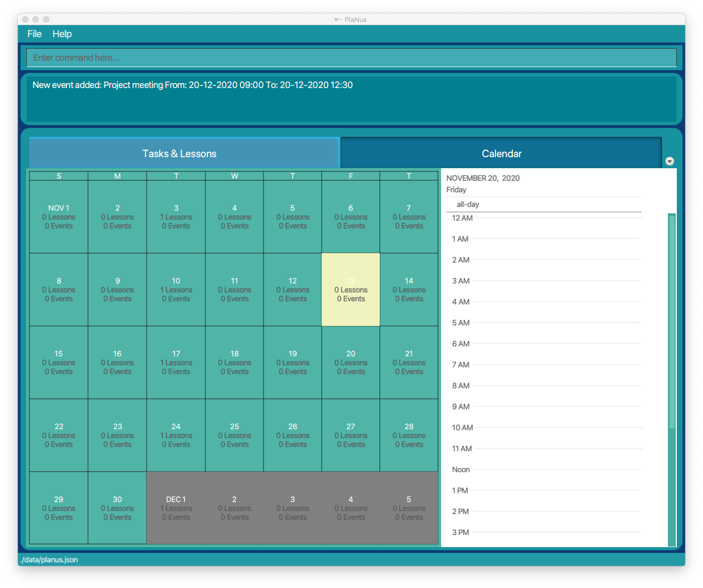Click the PlaNus window title
This screenshot has width=703, height=588.
355,19
